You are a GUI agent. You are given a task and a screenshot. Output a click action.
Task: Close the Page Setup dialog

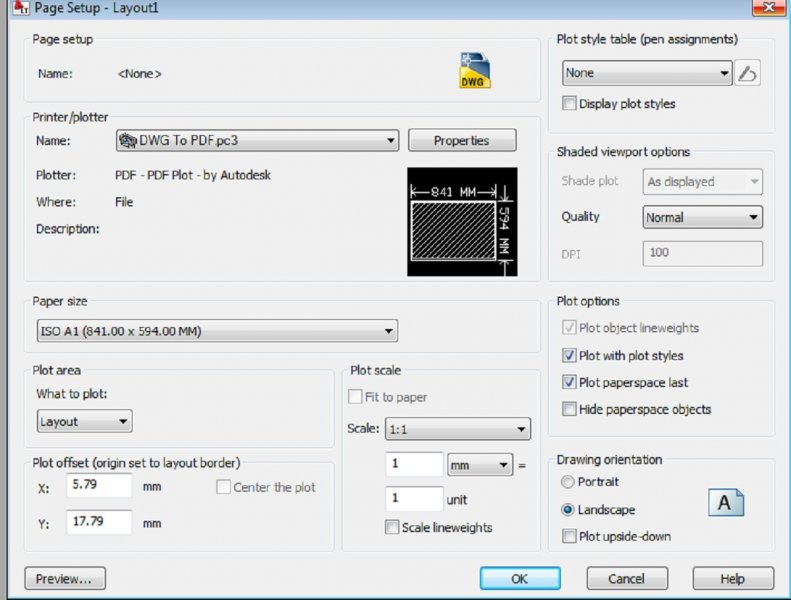pos(769,7)
